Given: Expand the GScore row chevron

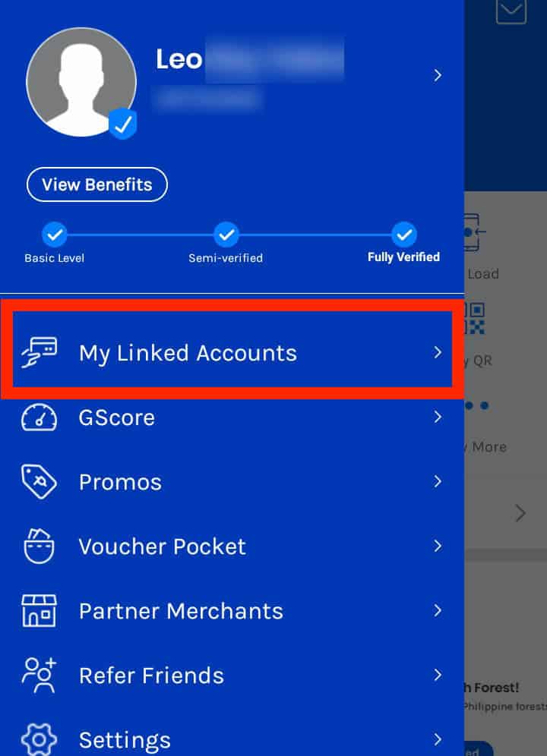Looking at the screenshot, I should pyautogui.click(x=438, y=417).
